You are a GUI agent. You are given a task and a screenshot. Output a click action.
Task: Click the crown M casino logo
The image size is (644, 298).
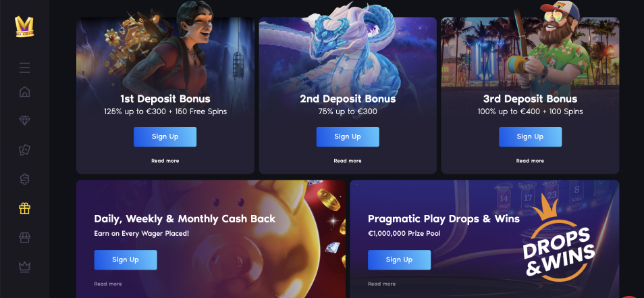tap(24, 27)
